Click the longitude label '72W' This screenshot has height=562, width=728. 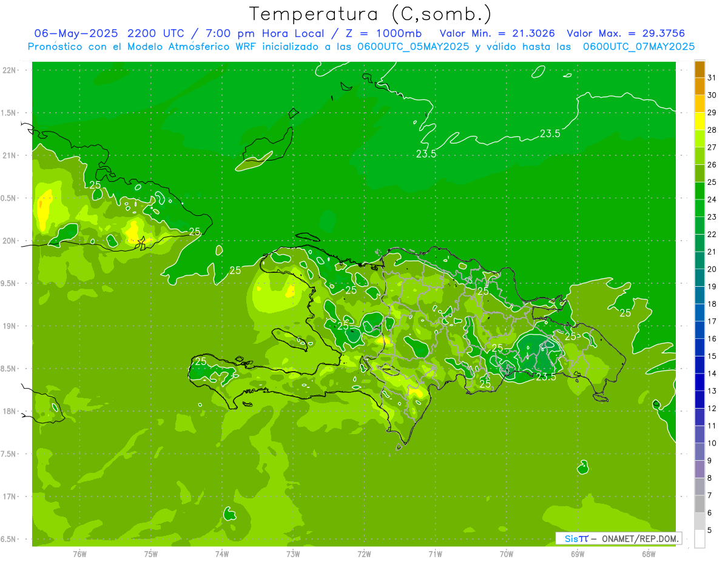click(364, 554)
